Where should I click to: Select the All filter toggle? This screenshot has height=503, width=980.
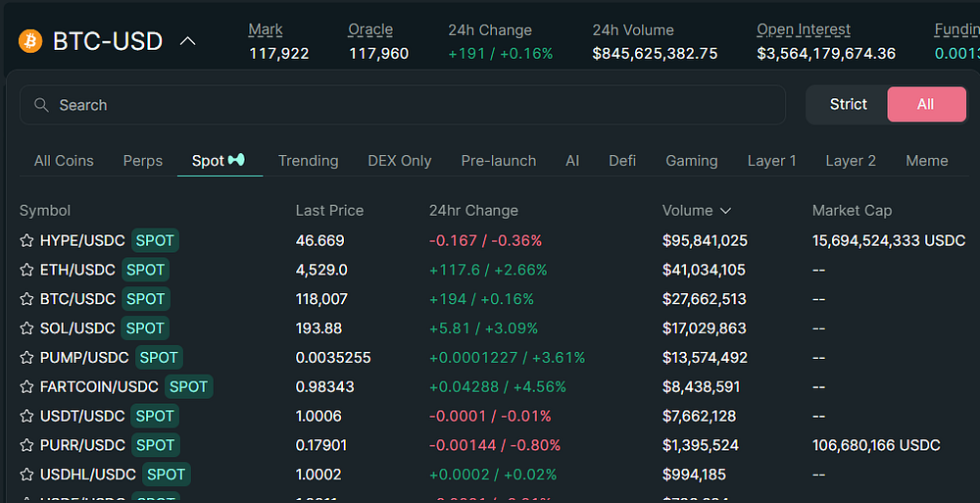(926, 105)
